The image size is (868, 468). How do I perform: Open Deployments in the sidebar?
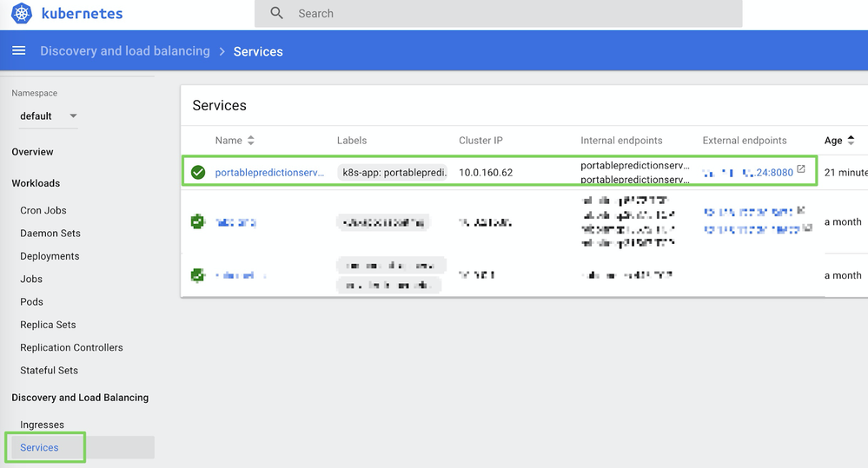coord(50,256)
